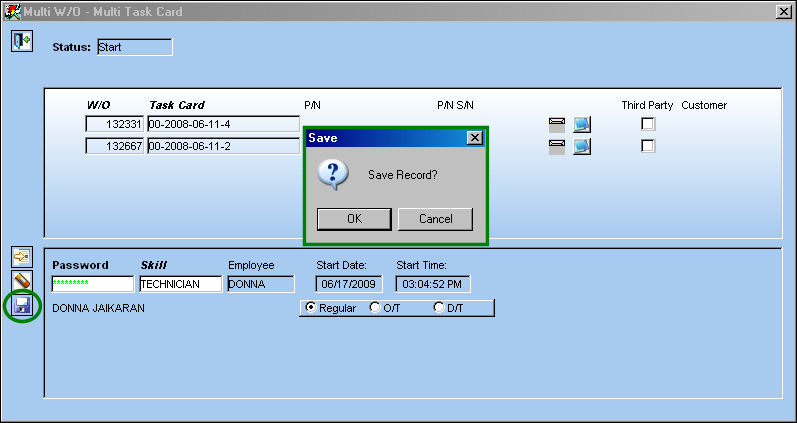Click the W/O field 132667
The height and width of the screenshot is (423, 797).
(x=115, y=146)
